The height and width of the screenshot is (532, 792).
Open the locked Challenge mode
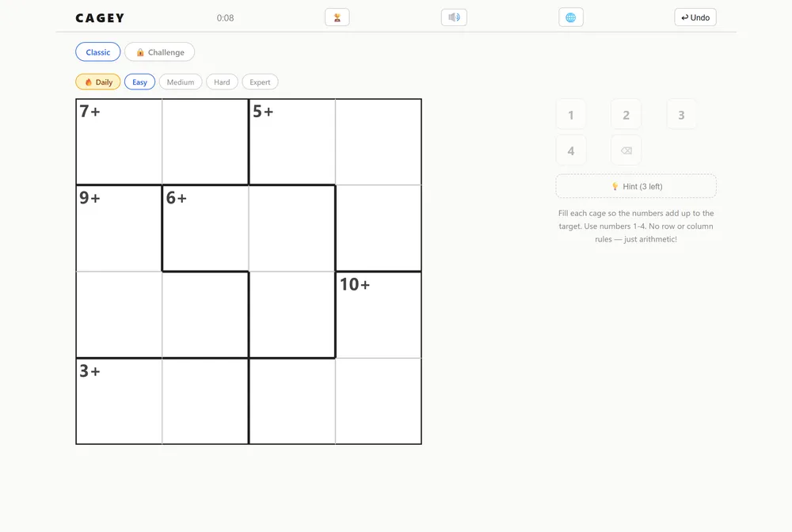click(160, 52)
